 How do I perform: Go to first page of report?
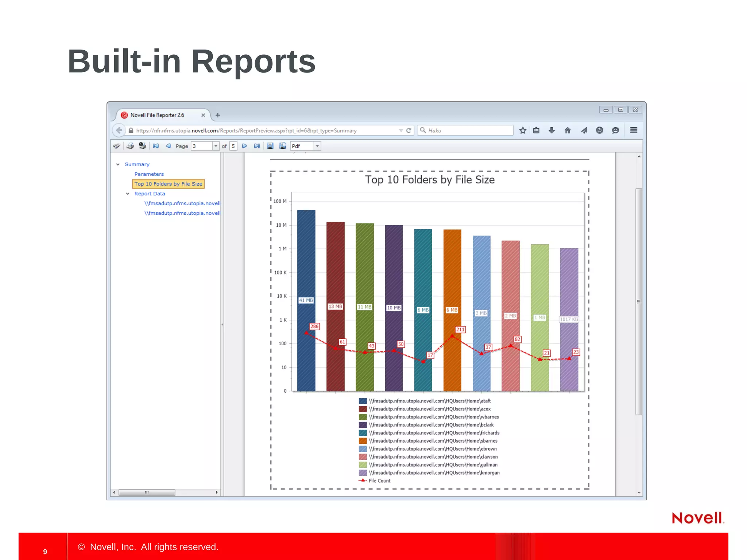click(156, 146)
